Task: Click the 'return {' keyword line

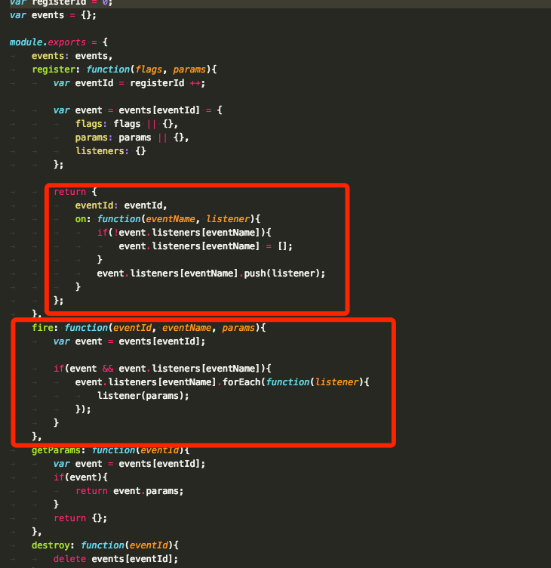Action: (75, 192)
